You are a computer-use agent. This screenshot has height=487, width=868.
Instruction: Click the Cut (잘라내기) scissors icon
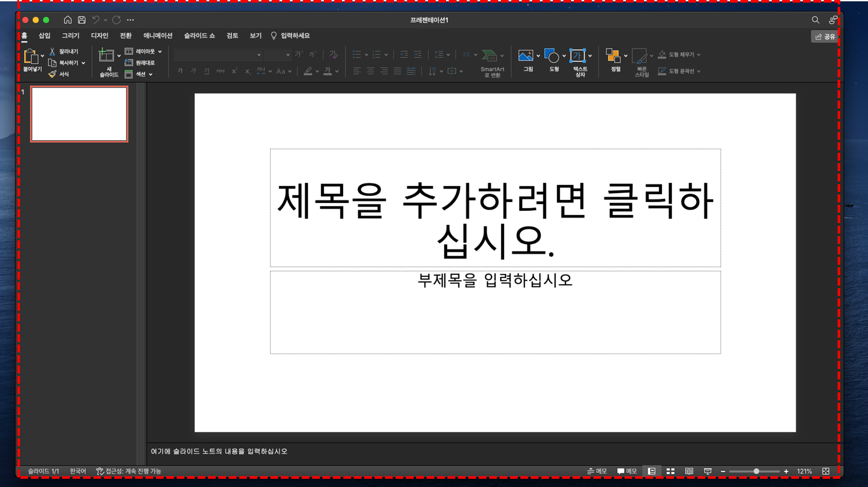[52, 51]
